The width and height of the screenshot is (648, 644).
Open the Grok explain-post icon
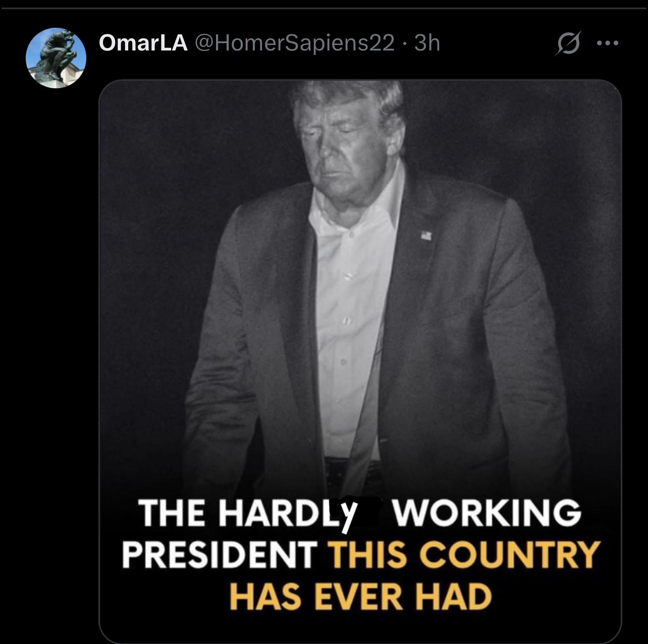(568, 43)
